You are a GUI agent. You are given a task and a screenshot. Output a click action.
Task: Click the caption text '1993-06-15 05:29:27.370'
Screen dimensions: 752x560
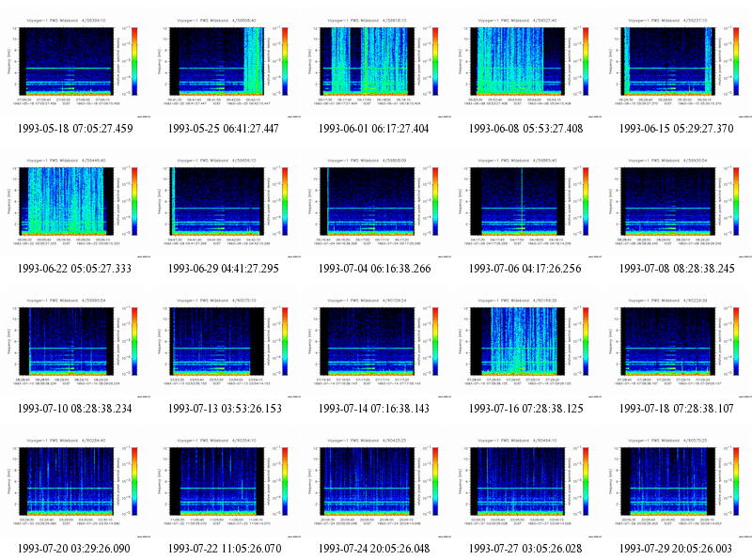tap(676, 129)
